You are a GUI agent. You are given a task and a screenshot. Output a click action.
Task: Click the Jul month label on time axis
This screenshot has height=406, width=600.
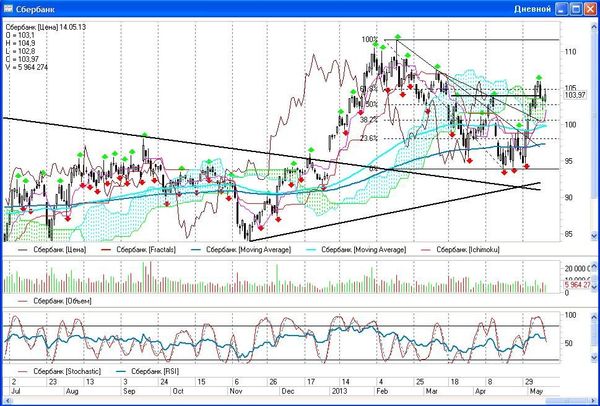16,391
